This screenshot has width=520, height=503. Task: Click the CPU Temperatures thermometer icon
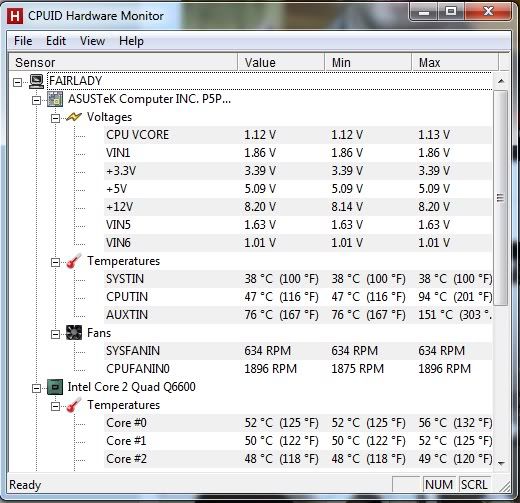coord(74,405)
